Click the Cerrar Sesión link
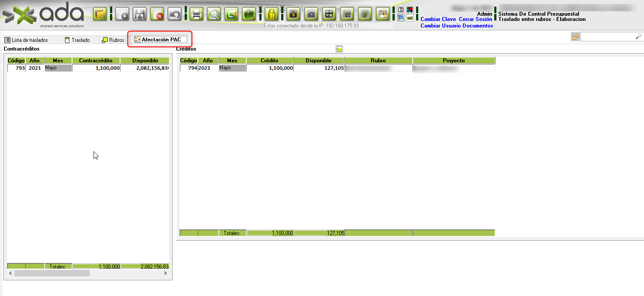 (475, 19)
